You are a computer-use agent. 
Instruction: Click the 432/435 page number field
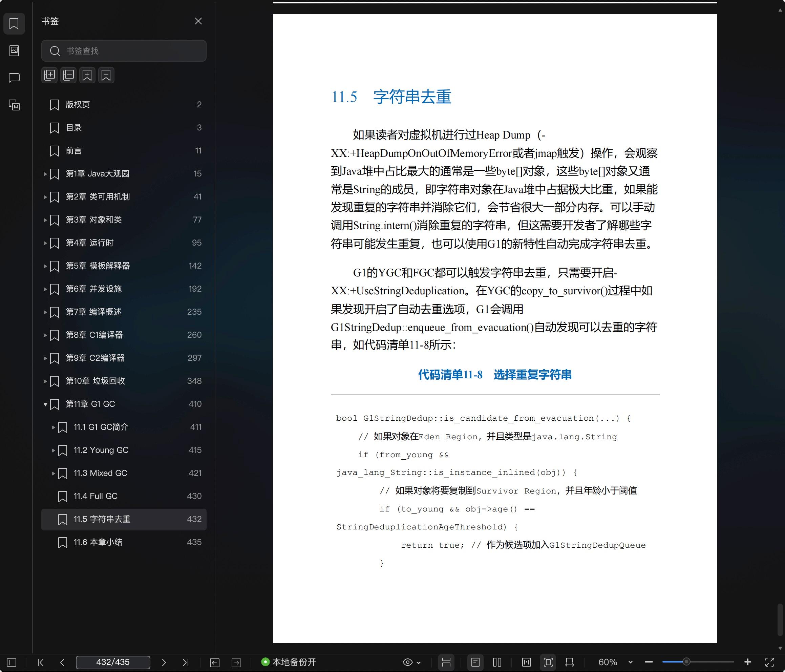(x=113, y=662)
